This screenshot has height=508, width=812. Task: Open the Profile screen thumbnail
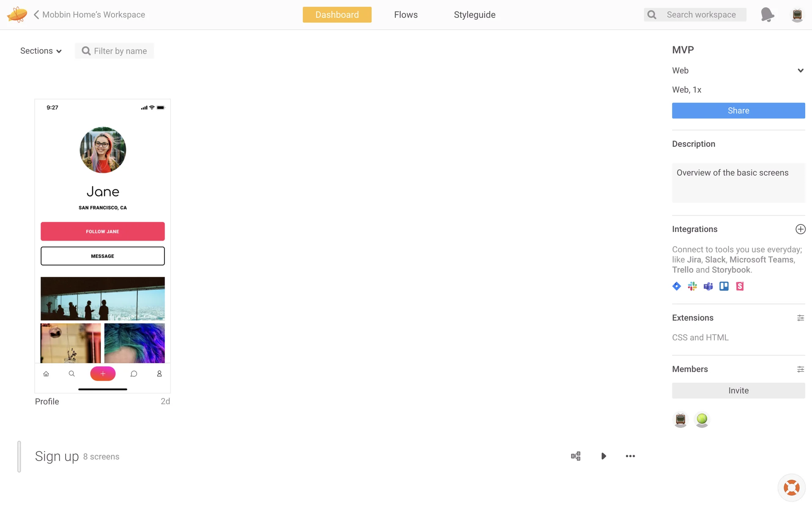pyautogui.click(x=103, y=246)
